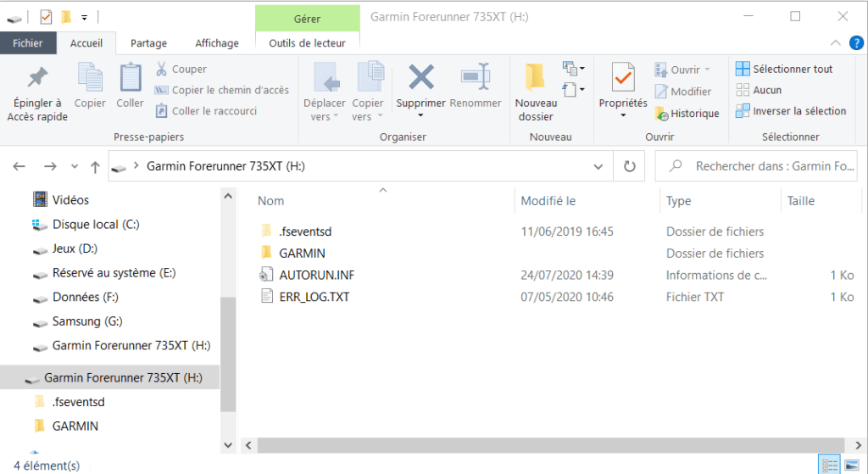
Task: Click the Couper scissors icon
Action: click(162, 70)
